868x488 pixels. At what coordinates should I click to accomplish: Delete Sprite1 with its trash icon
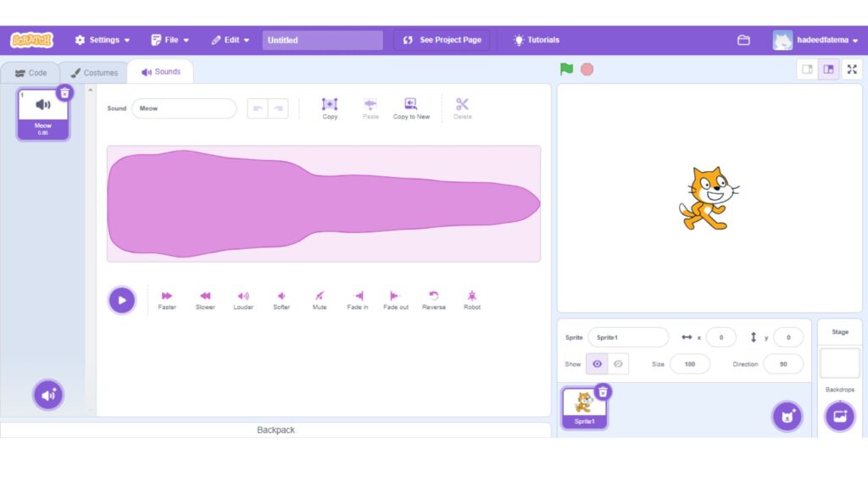pos(603,392)
